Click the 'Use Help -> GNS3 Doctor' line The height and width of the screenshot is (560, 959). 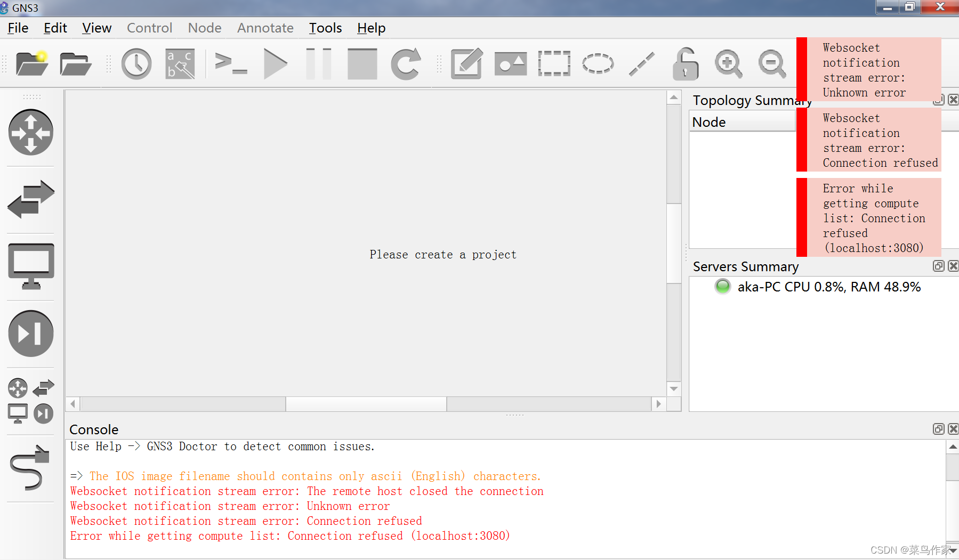click(x=222, y=447)
